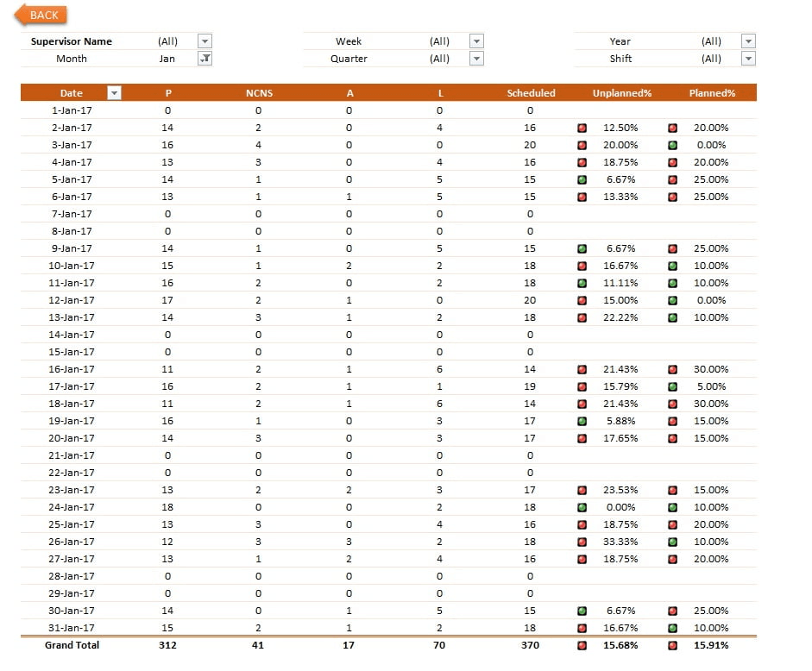Select the Unplanned% column header
The width and height of the screenshot is (812, 671).
(x=622, y=93)
